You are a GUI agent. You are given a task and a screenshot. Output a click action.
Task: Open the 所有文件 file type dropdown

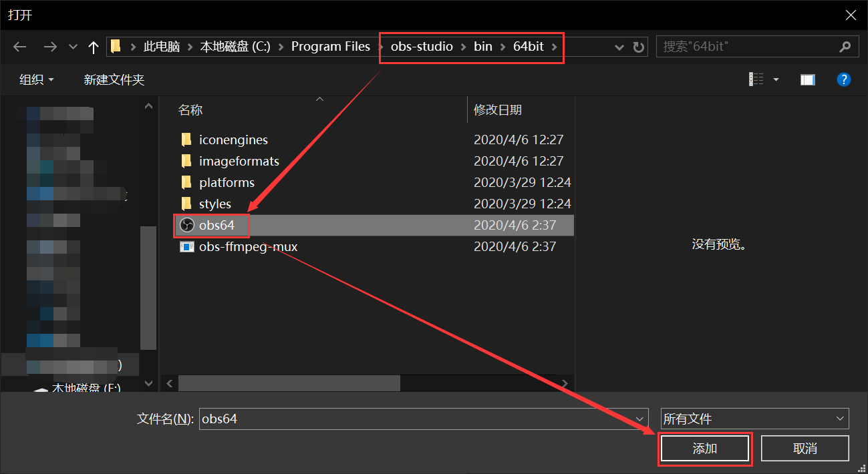(754, 419)
